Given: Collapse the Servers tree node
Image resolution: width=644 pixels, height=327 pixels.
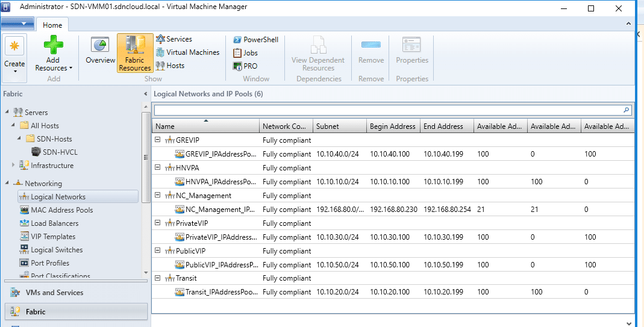Looking at the screenshot, I should [x=7, y=112].
